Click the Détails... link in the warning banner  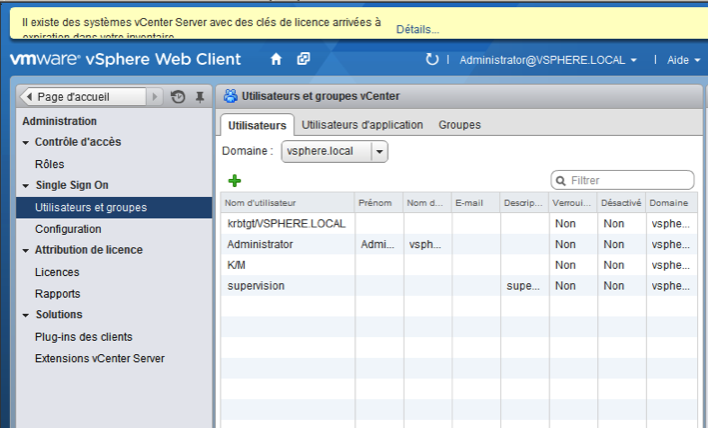[417, 30]
